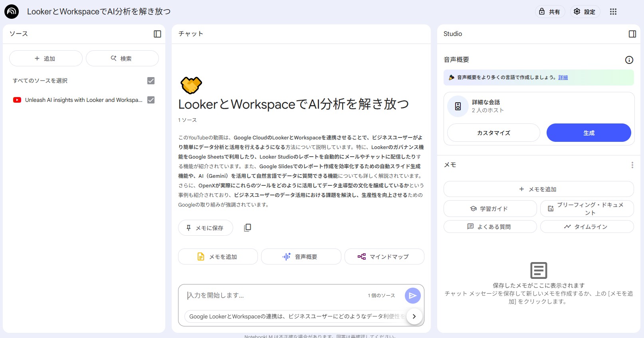
Task: Show next suggested question with chevron
Action: click(x=414, y=316)
